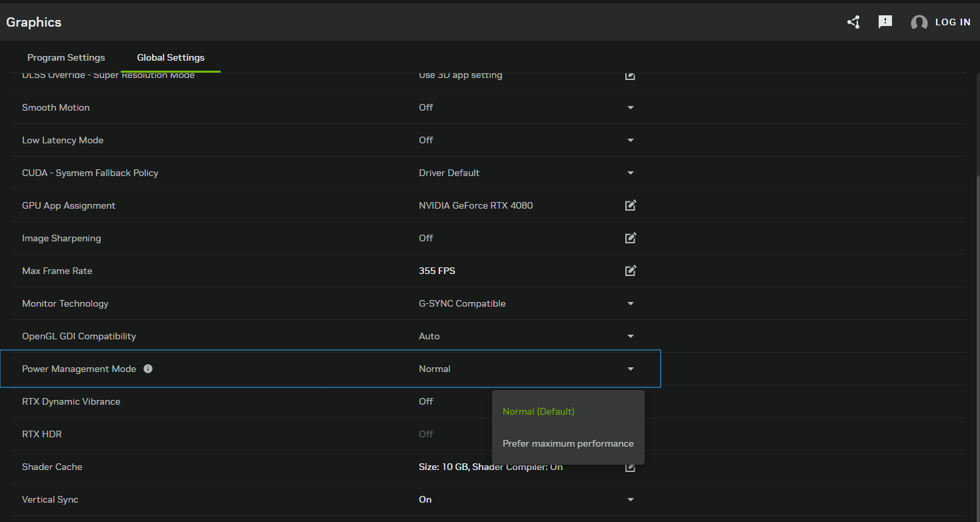Edit DLSS Override Super Resolution Mode setting
The image size is (980, 522).
pos(630,75)
